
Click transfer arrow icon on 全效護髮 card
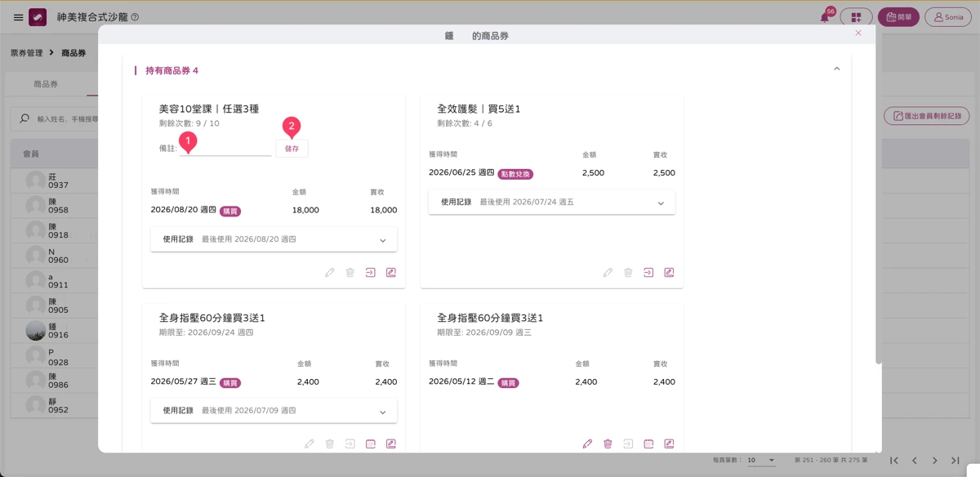[x=648, y=273]
